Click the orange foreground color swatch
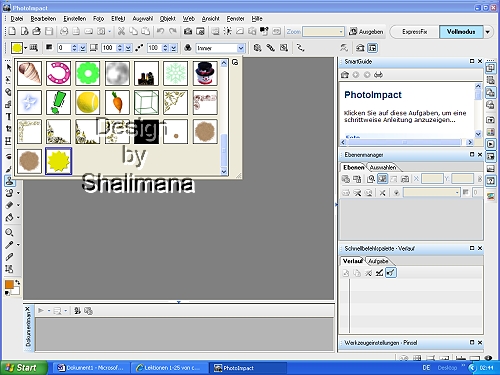This screenshot has height=375, width=500. click(x=9, y=284)
